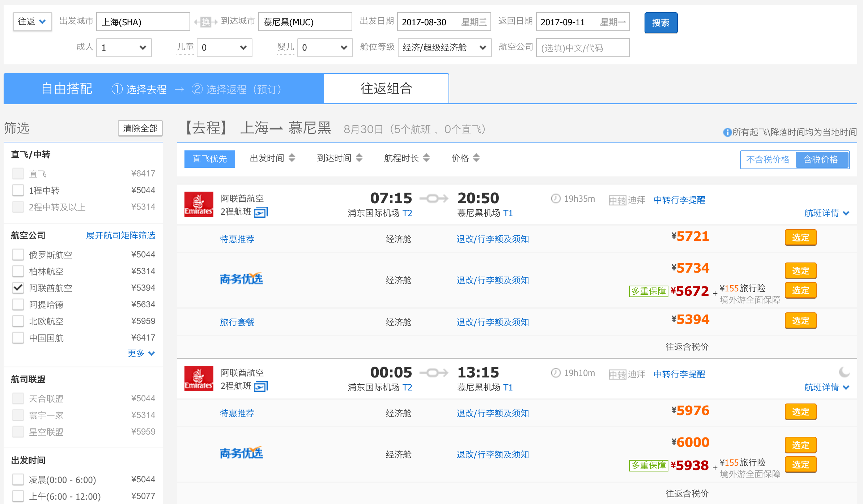Click the sort arrows next to 出发时间
This screenshot has width=863, height=504.
(292, 158)
